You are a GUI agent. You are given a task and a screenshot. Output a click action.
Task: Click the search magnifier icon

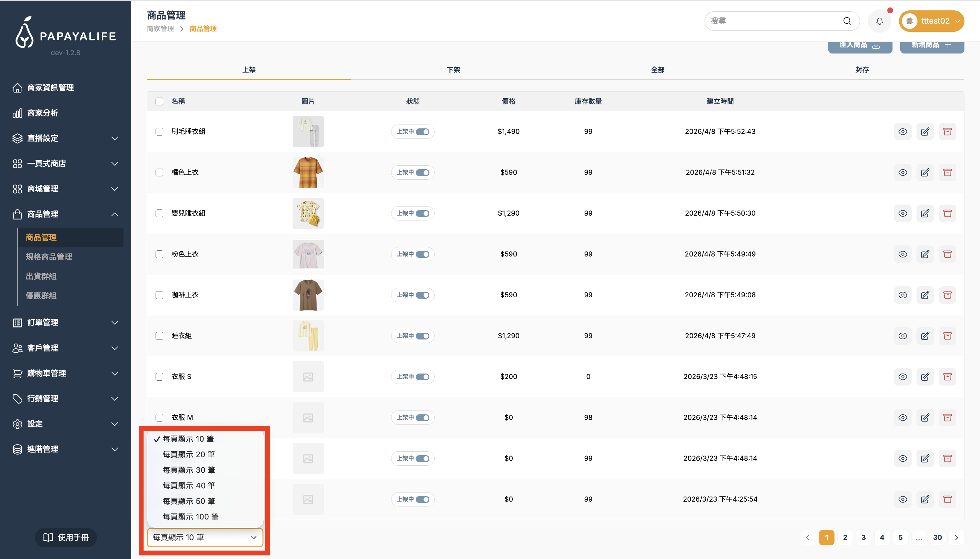pyautogui.click(x=847, y=21)
